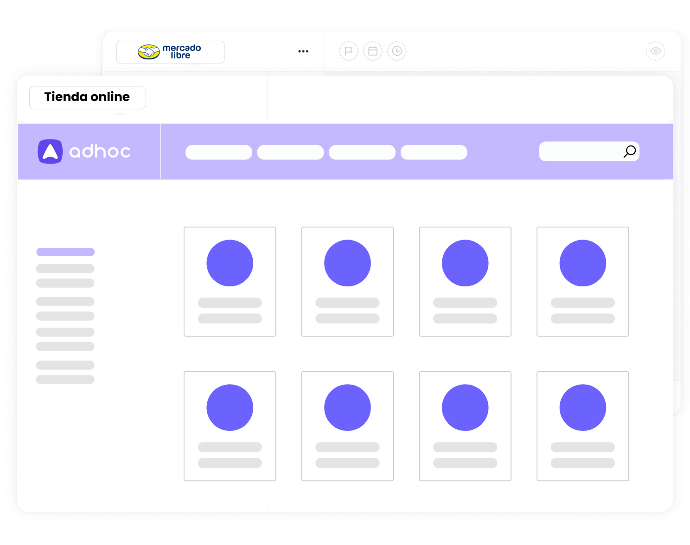Click the clock history icon
Image resolution: width=690 pixels, height=545 pixels.
tap(397, 51)
